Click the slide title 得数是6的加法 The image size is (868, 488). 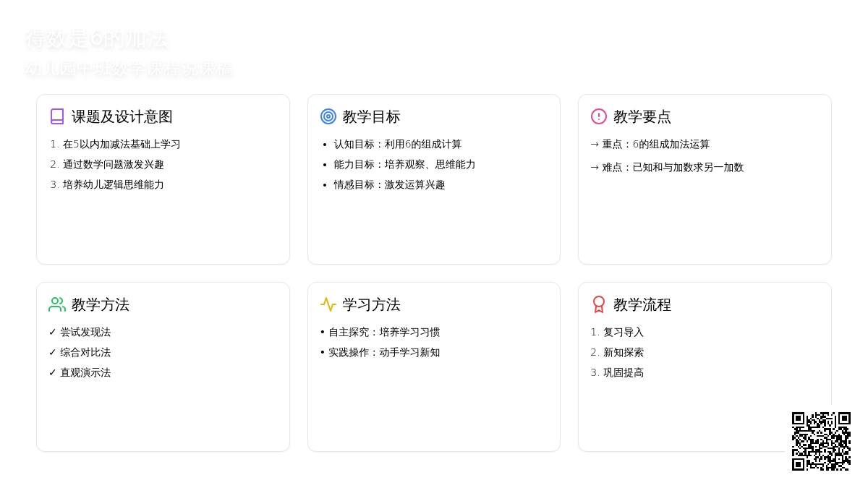pyautogui.click(x=96, y=39)
